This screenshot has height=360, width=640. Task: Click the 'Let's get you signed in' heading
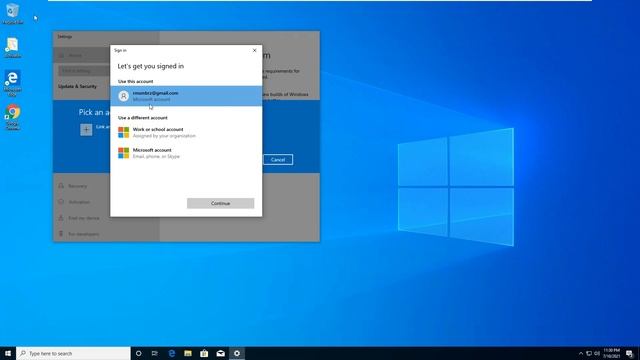(151, 66)
